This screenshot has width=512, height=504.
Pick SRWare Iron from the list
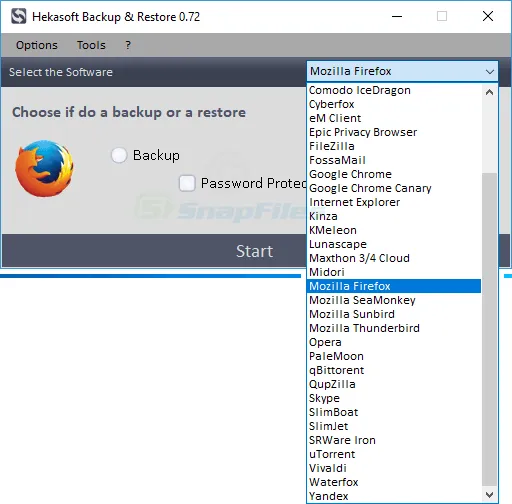click(394, 440)
